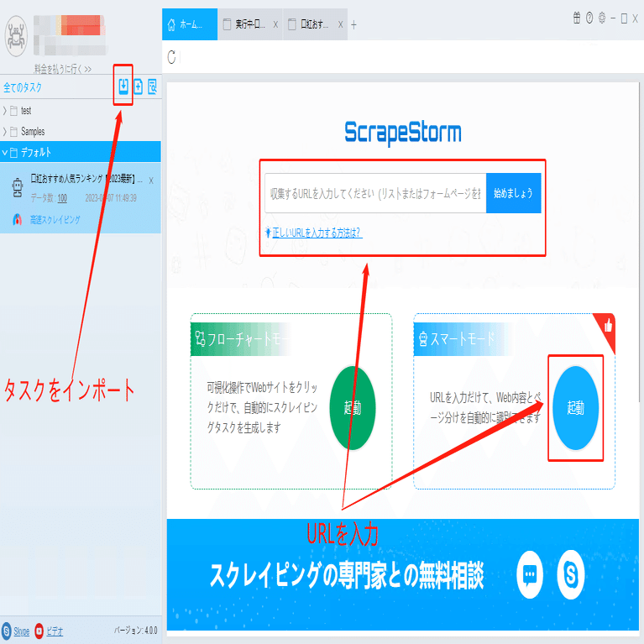The height and width of the screenshot is (644, 644).
Task: Click the バージョン: 4.0.0 text
Action: tap(135, 631)
